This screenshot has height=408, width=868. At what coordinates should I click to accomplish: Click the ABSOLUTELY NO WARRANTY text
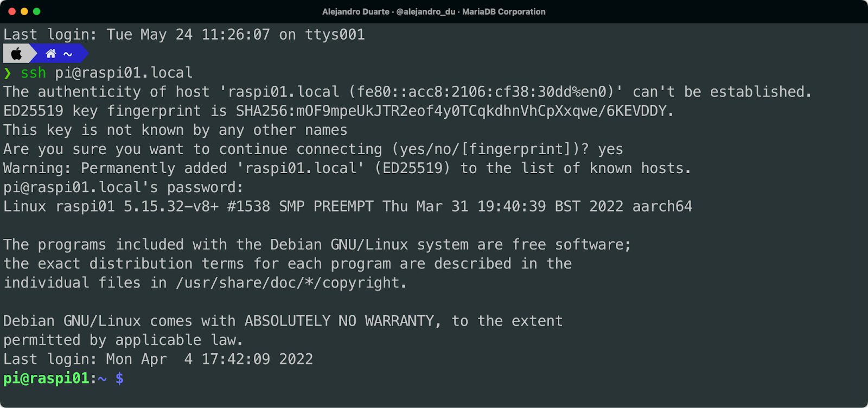(339, 321)
